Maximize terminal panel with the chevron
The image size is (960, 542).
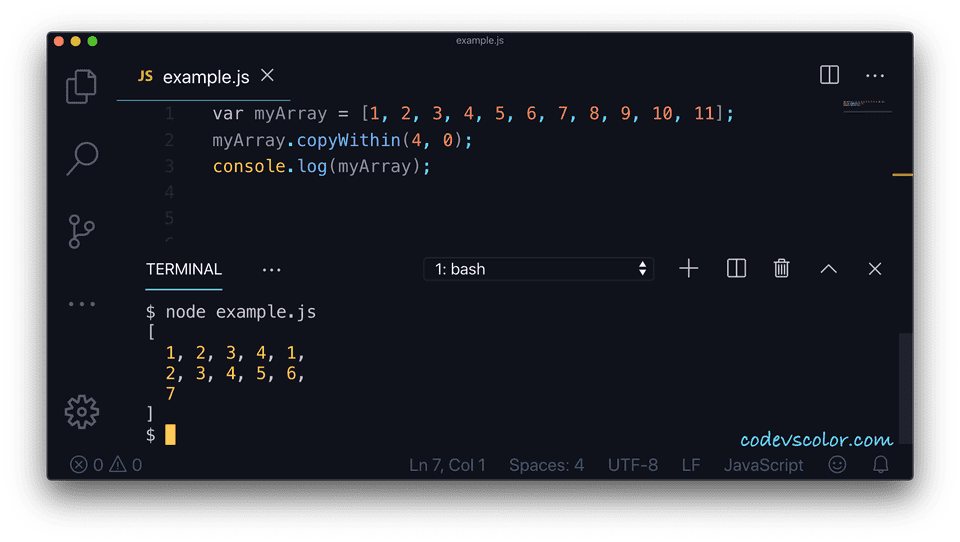(x=828, y=269)
